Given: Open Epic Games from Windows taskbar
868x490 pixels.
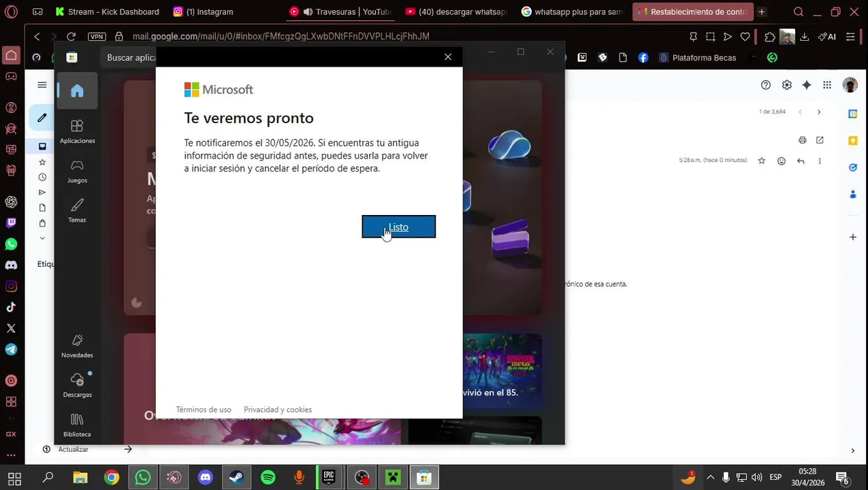Looking at the screenshot, I should (x=329, y=478).
